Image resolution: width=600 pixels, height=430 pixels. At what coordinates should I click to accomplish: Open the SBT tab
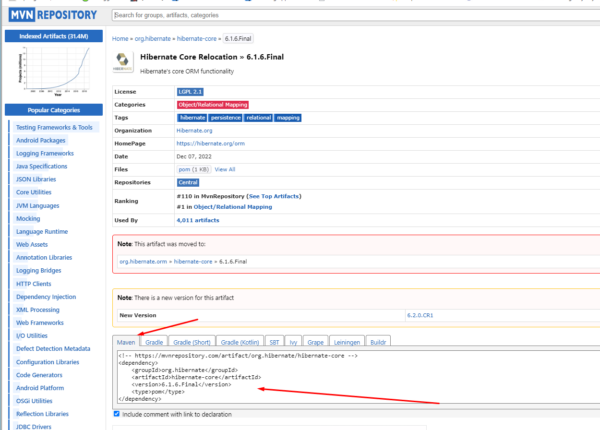pos(274,342)
